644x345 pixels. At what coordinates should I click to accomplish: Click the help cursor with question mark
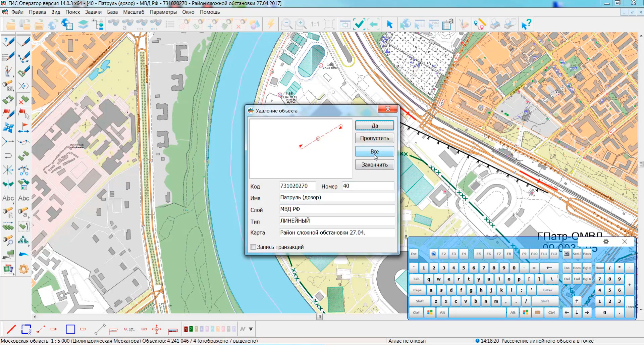pyautogui.click(x=526, y=24)
